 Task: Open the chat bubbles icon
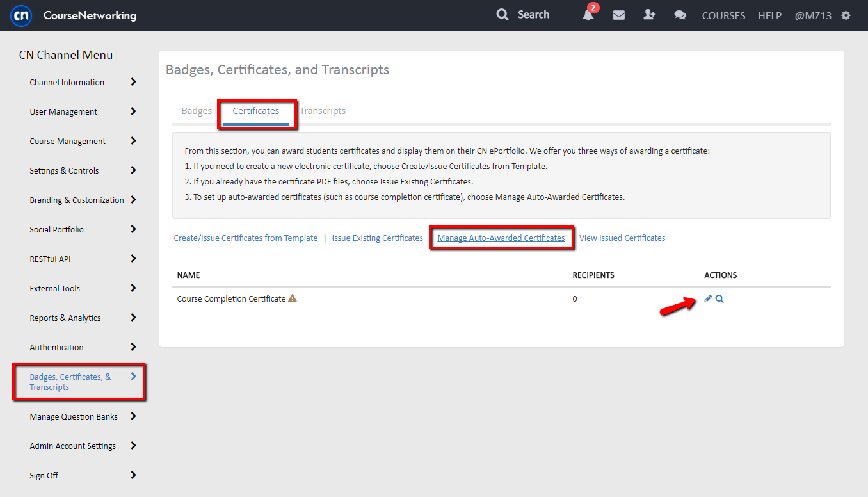pyautogui.click(x=680, y=15)
